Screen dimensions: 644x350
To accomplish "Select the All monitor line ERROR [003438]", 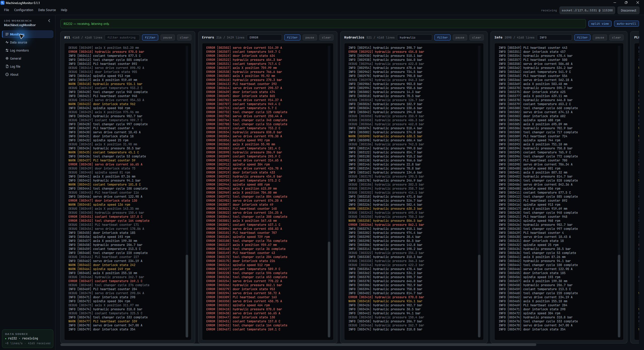I will coord(105,164).
